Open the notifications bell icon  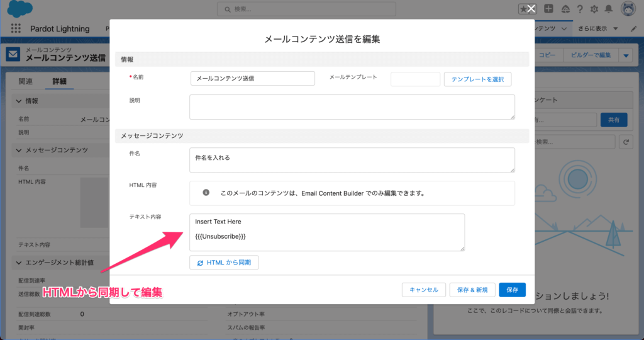pos(609,9)
